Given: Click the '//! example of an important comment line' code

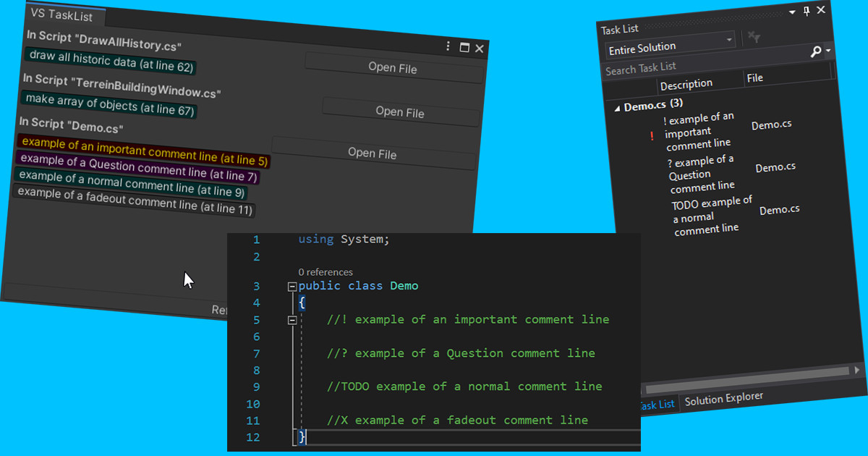Looking at the screenshot, I should coord(468,319).
